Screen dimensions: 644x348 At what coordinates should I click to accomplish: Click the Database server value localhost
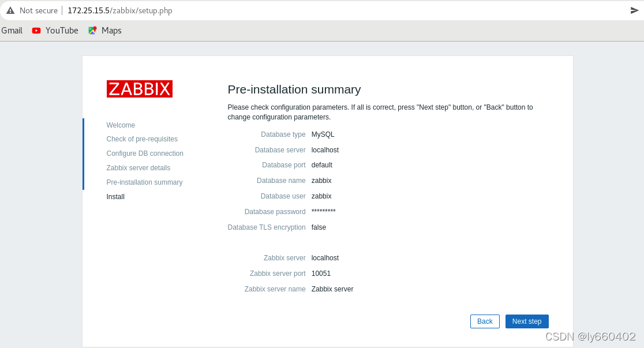325,150
